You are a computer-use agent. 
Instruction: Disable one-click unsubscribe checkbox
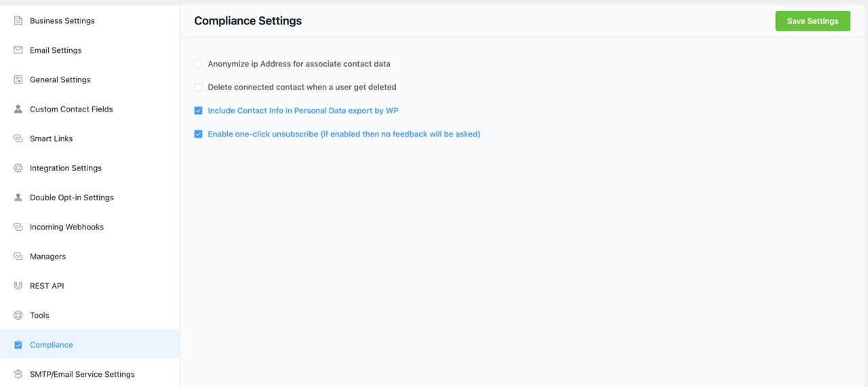[199, 134]
